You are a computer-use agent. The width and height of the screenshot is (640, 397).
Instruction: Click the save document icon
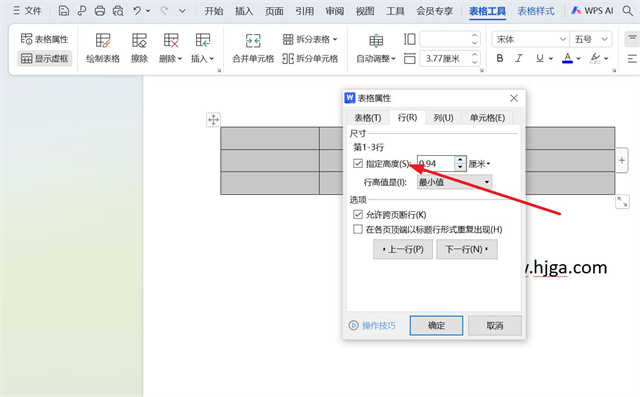pyautogui.click(x=64, y=11)
